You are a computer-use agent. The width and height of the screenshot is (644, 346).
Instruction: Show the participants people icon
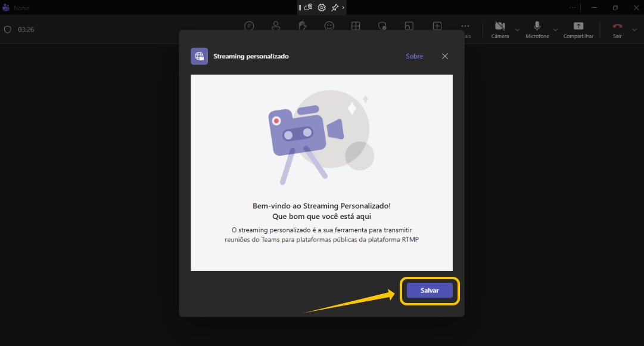tap(276, 26)
